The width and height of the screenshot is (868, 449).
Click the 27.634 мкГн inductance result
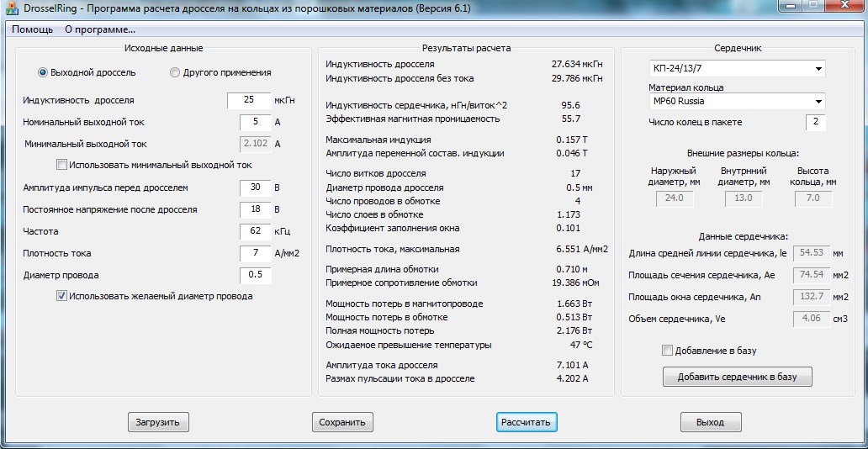click(x=577, y=64)
